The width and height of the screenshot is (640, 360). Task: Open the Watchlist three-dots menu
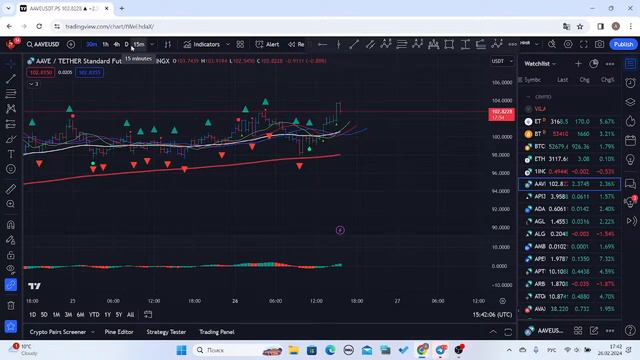tap(610, 64)
